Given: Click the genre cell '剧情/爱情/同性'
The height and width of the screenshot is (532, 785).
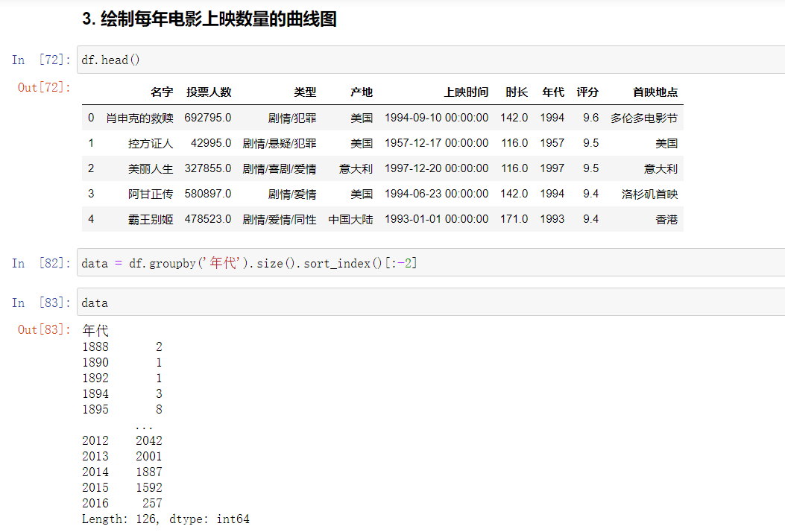Looking at the screenshot, I should pos(280,219).
